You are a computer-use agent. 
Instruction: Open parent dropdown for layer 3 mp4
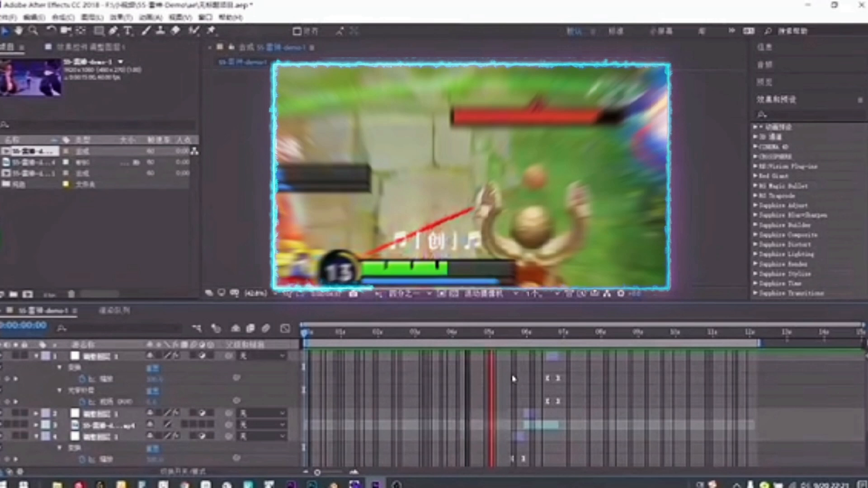click(262, 425)
